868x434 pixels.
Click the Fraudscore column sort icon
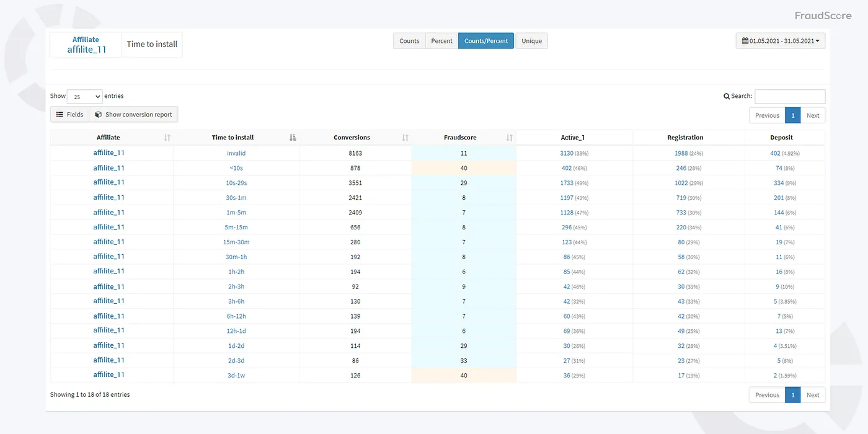[509, 138]
